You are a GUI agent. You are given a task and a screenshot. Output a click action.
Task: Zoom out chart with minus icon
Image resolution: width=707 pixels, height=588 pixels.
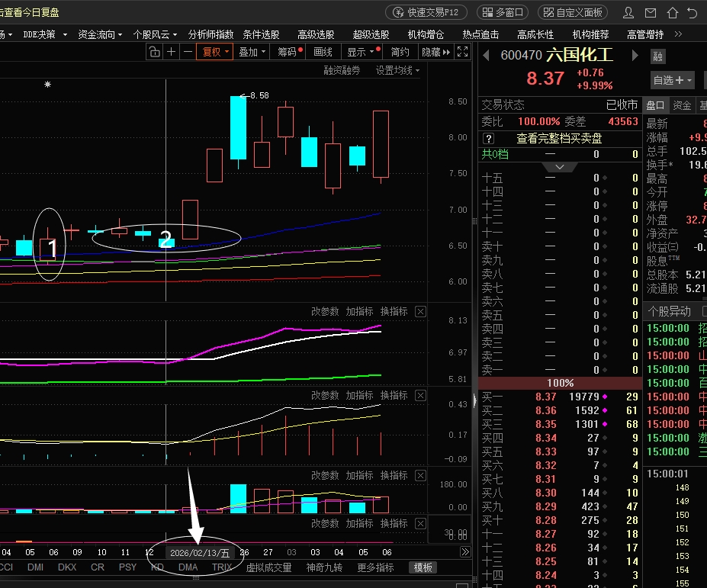coord(188,52)
